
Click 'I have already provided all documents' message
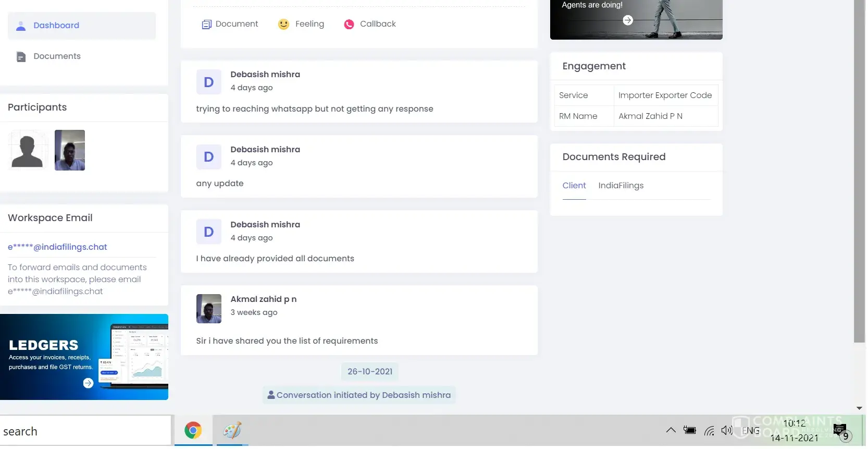tap(275, 259)
